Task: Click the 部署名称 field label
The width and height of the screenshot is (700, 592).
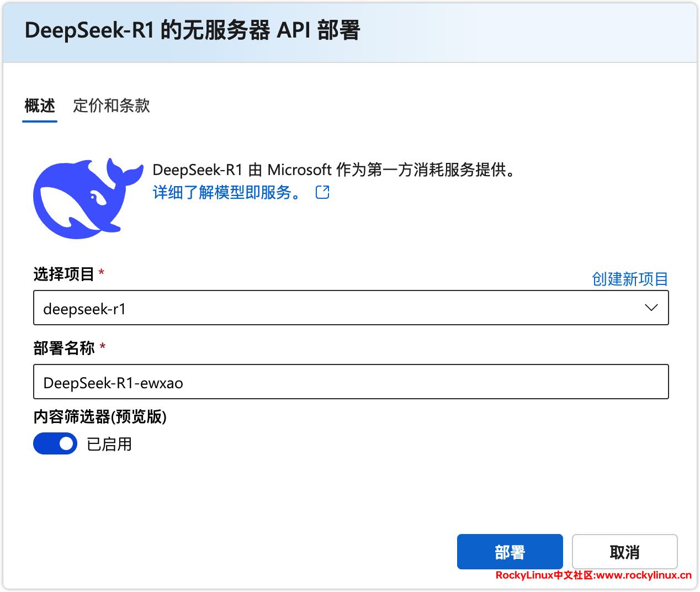Action: click(x=64, y=348)
